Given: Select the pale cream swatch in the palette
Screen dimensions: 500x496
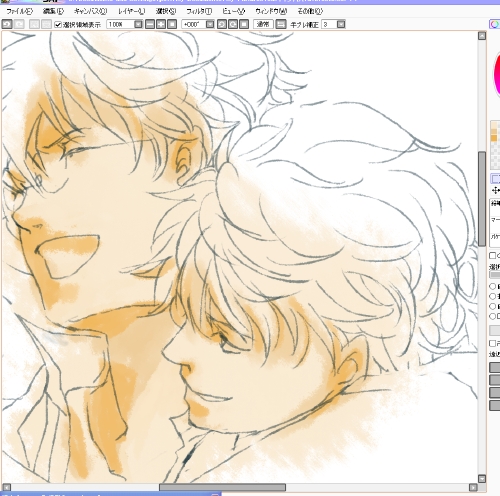Looking at the screenshot, I should coord(494,126).
